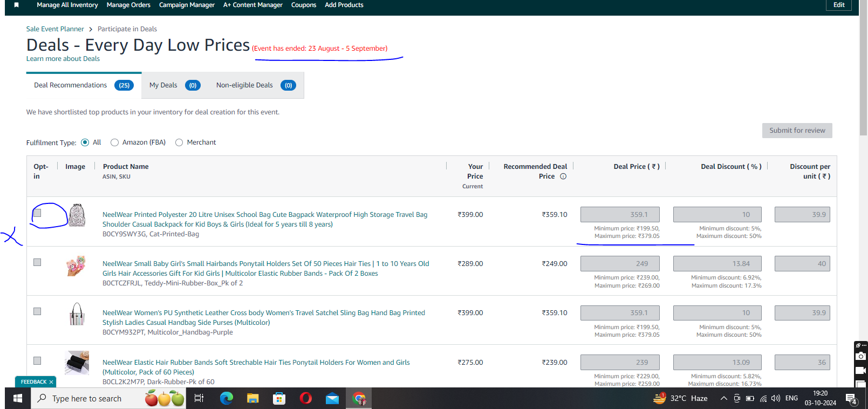
Task: Open Campaign Manager menu
Action: (187, 5)
